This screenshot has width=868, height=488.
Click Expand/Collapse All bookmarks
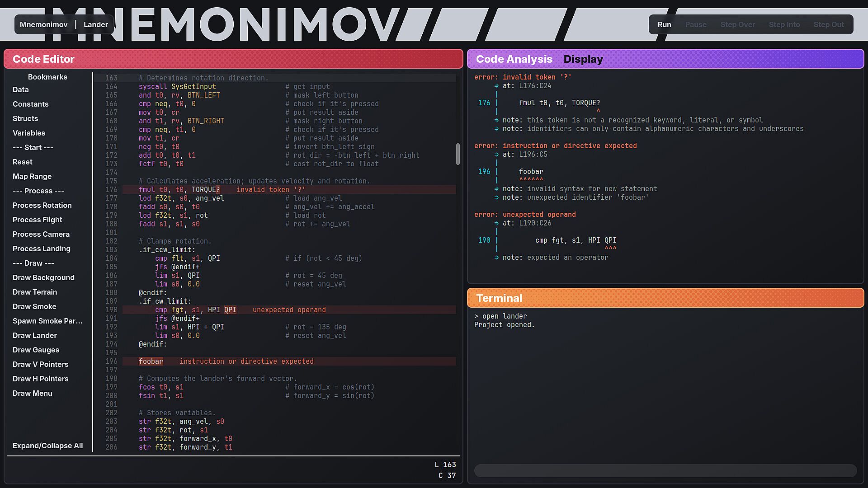tap(47, 446)
